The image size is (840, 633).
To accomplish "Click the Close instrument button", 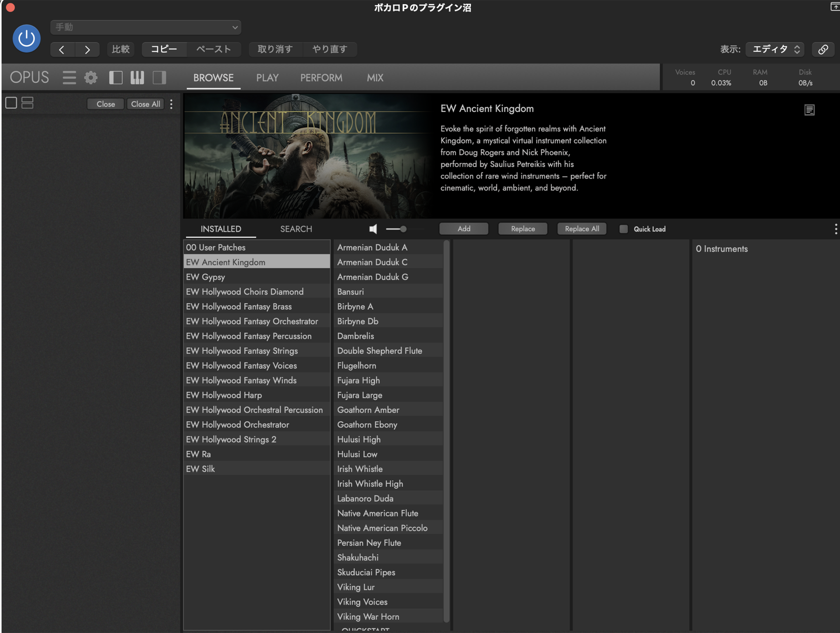I will pos(106,104).
